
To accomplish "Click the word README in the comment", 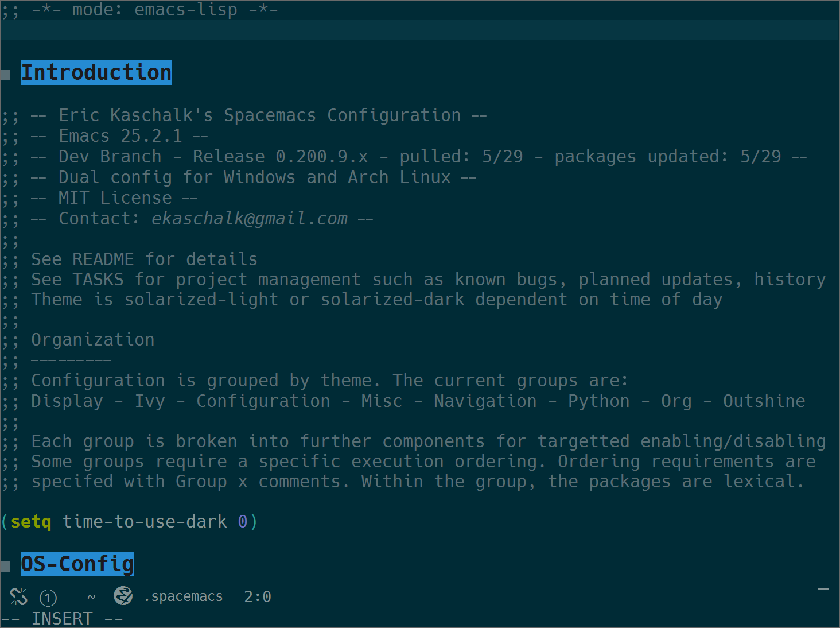I will point(103,259).
